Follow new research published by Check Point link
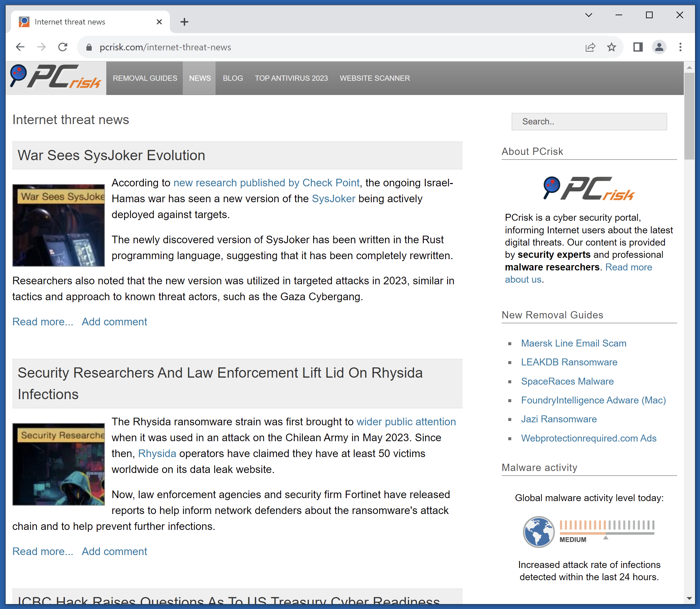The image size is (700, 609). (x=266, y=183)
